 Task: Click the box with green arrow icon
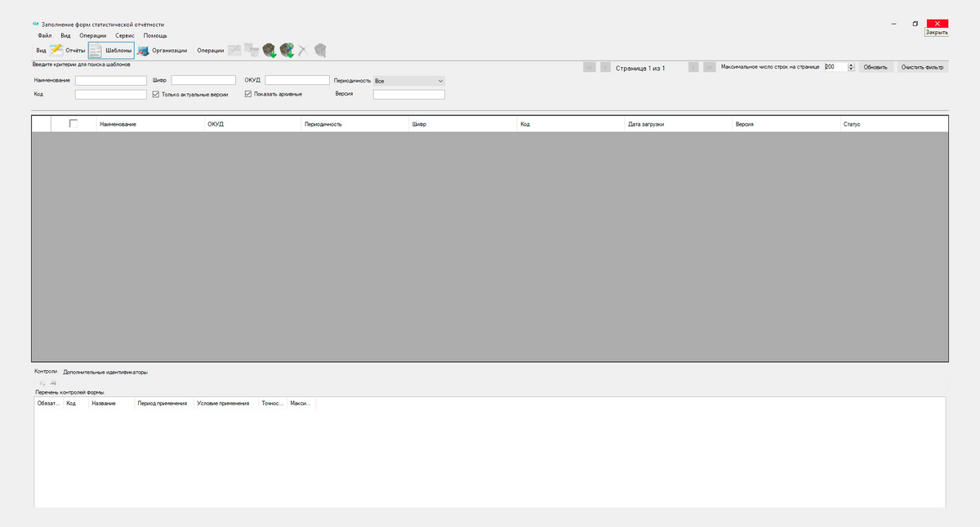[269, 51]
